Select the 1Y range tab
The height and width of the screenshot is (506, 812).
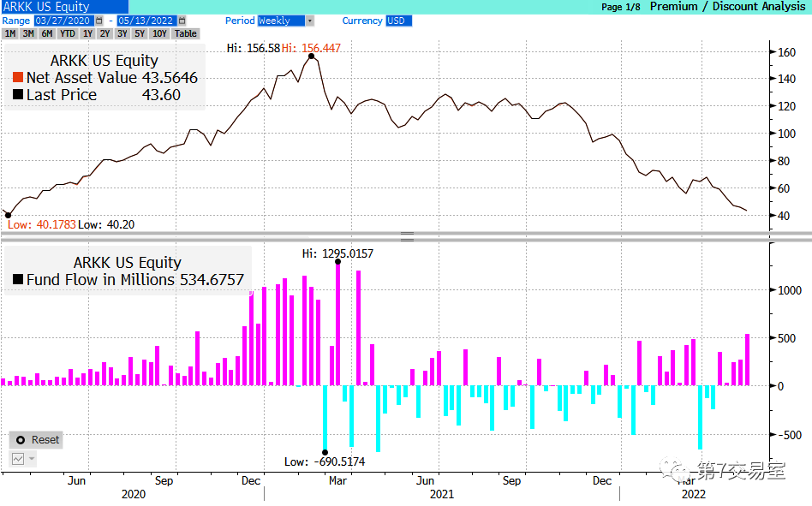click(x=87, y=33)
